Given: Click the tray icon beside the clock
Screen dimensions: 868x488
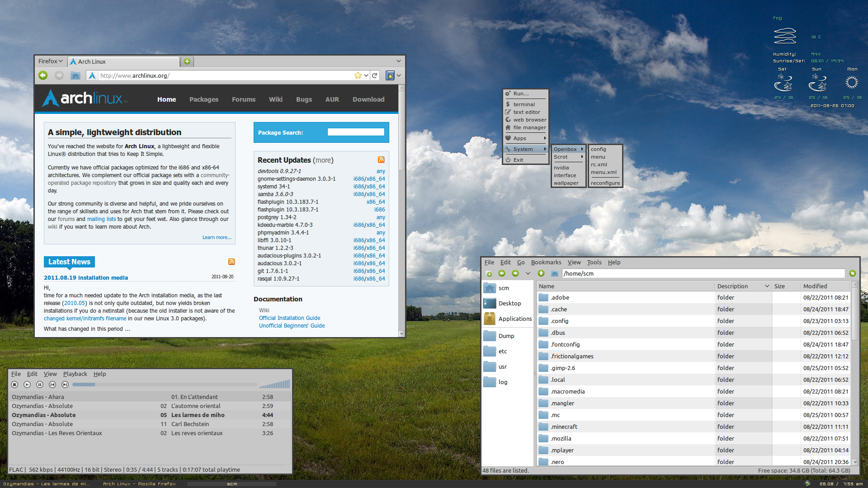Looking at the screenshot, I should click(807, 483).
